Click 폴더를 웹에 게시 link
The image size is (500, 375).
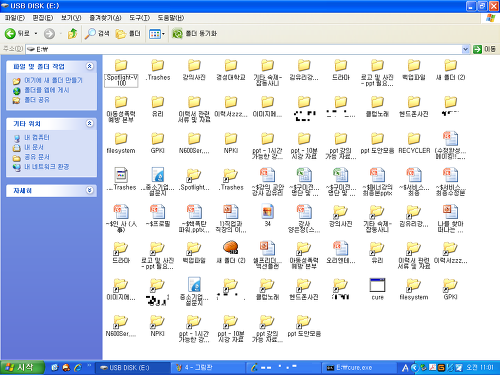point(47,90)
